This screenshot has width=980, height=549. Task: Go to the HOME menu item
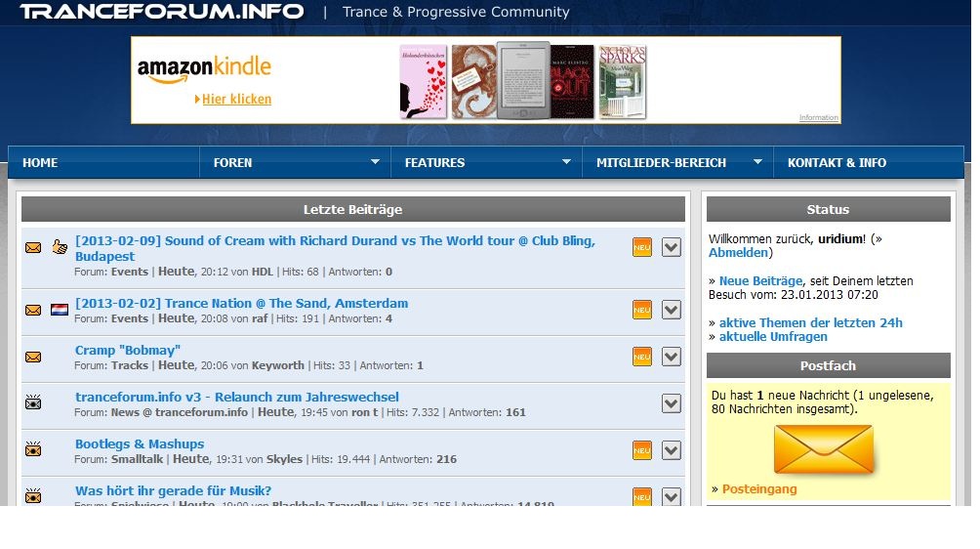point(40,162)
